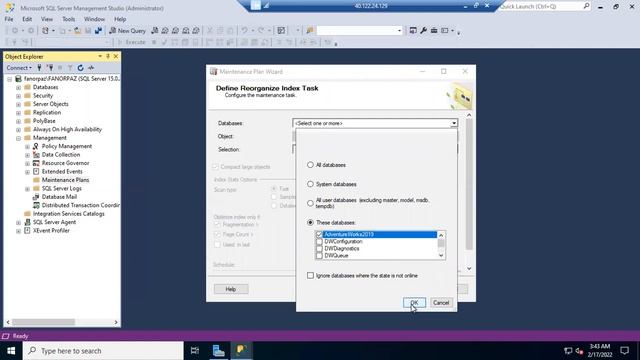Expand the Extended Events node
Viewport: 640px width, 360px height.
[x=27, y=172]
